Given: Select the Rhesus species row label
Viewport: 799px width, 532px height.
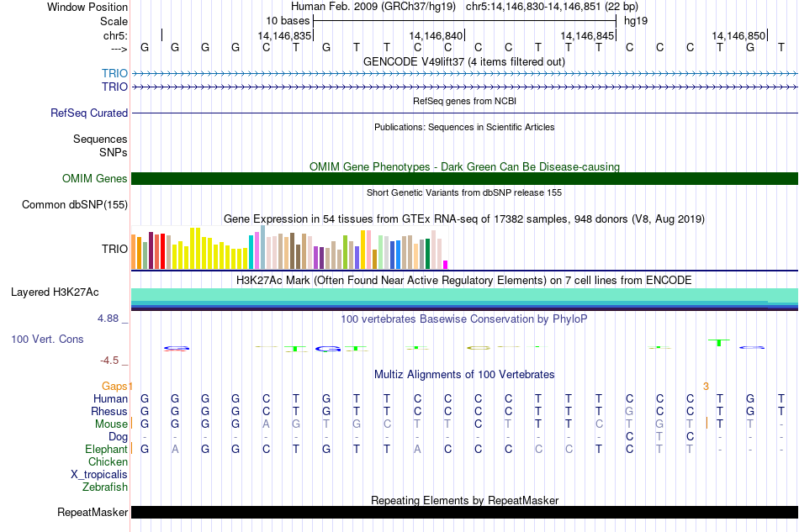Looking at the screenshot, I should 109,411.
